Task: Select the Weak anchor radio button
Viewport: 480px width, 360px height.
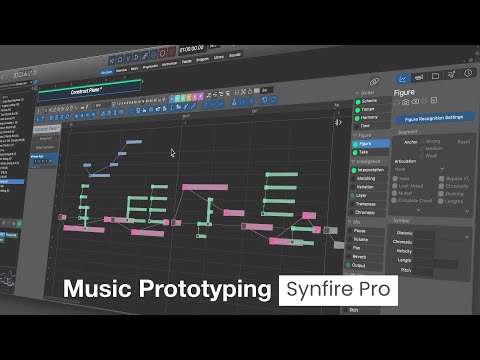Action: point(423,156)
